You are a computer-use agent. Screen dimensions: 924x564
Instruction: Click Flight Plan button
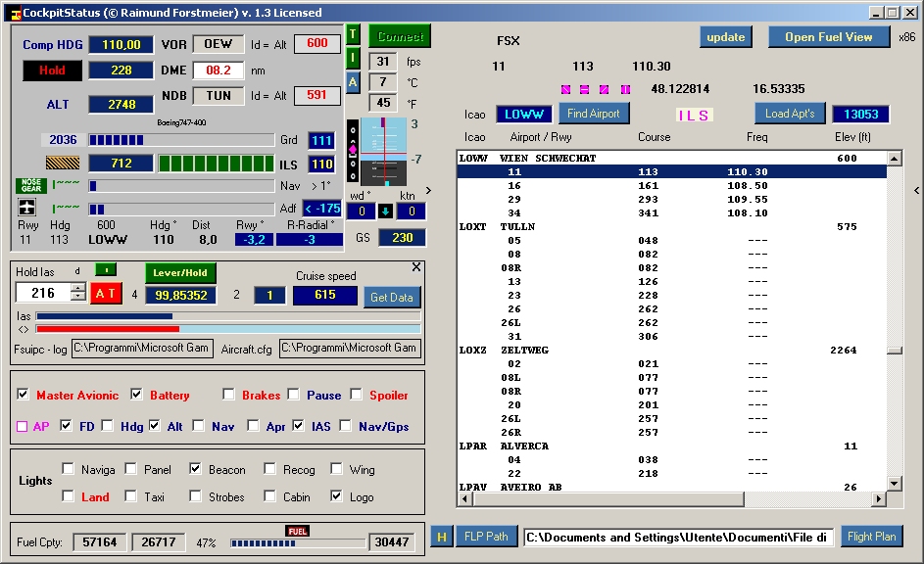coord(871,537)
